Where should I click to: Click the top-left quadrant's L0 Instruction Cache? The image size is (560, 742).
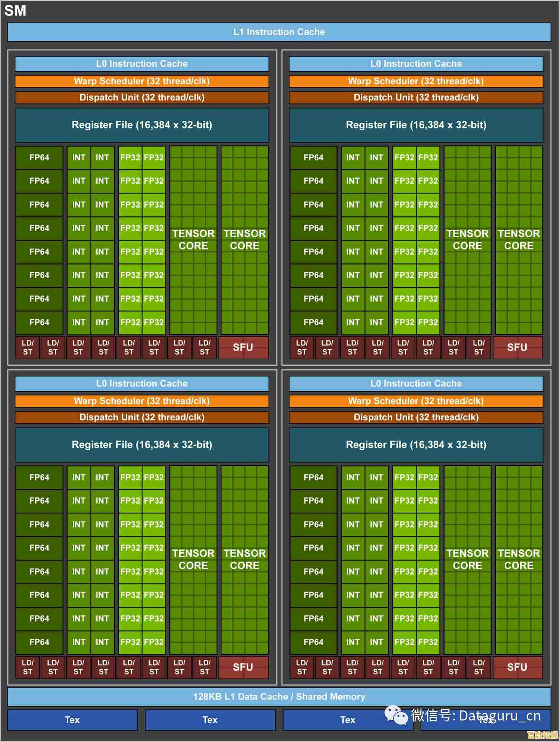142,64
